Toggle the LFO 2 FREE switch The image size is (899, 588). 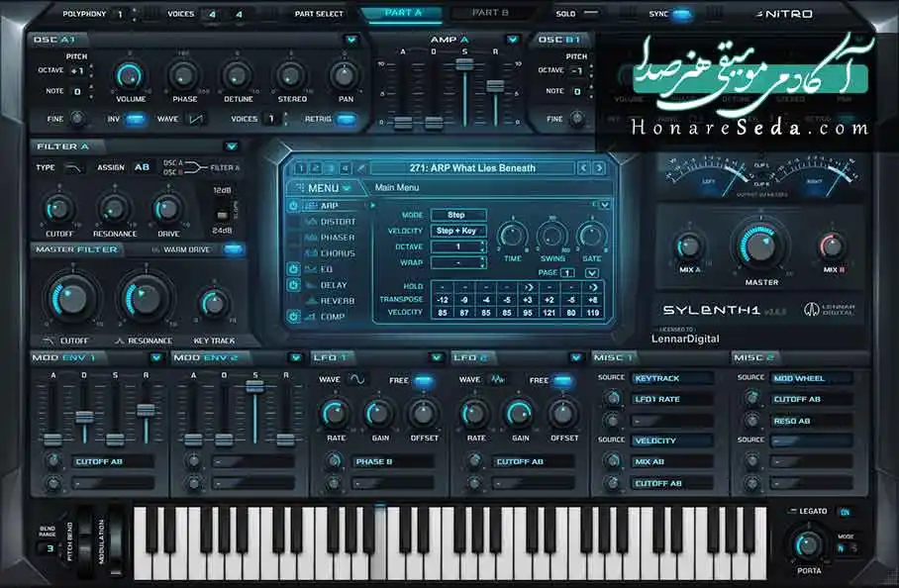click(x=563, y=380)
